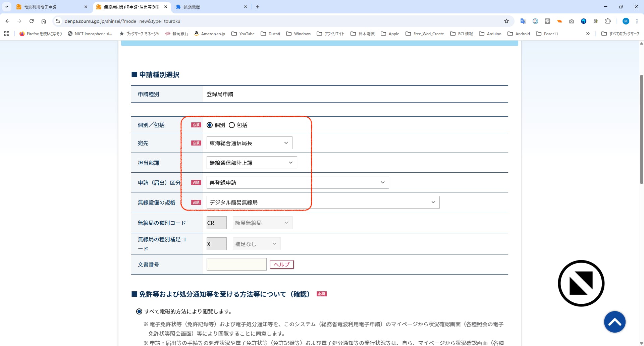The height and width of the screenshot is (346, 644).
Task: Open the デジタル簡易無線局 dropdown
Action: (323, 202)
